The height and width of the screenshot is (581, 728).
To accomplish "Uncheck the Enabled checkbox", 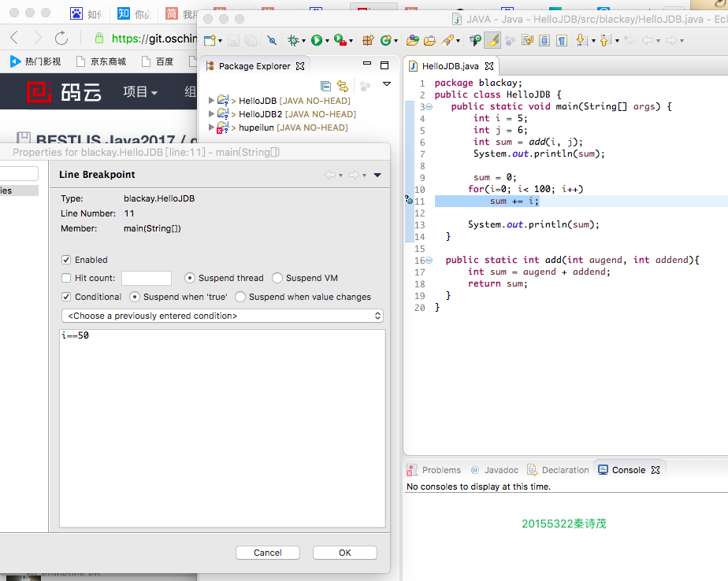I will click(x=66, y=260).
